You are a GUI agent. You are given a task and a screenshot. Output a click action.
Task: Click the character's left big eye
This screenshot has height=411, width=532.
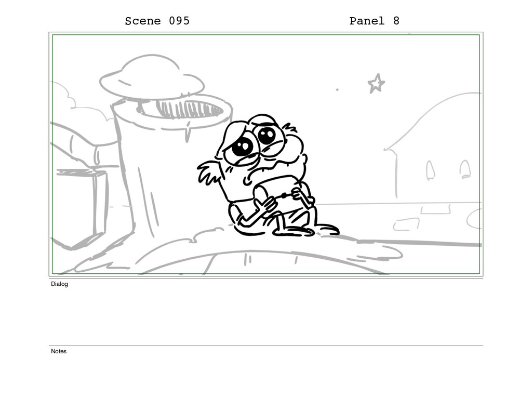pos(242,147)
